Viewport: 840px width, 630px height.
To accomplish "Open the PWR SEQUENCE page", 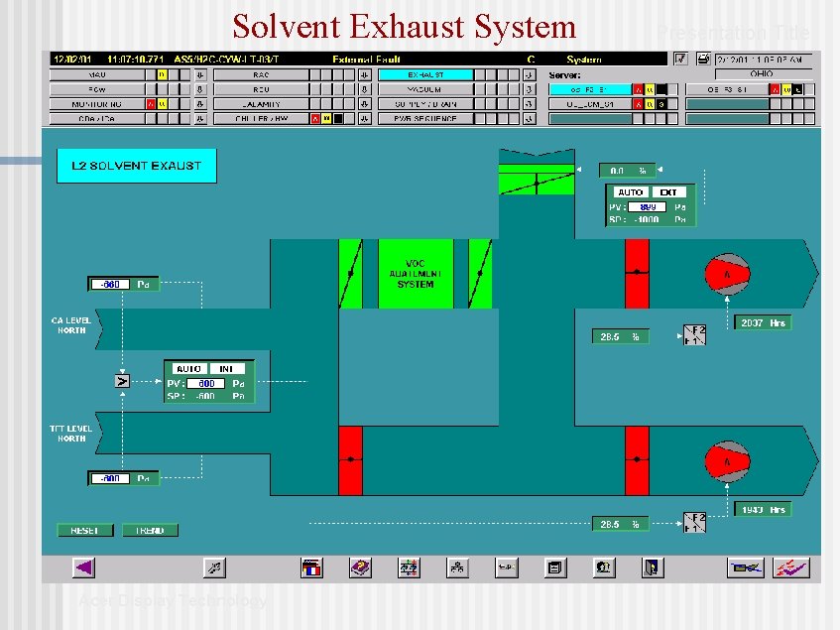I will [425, 118].
